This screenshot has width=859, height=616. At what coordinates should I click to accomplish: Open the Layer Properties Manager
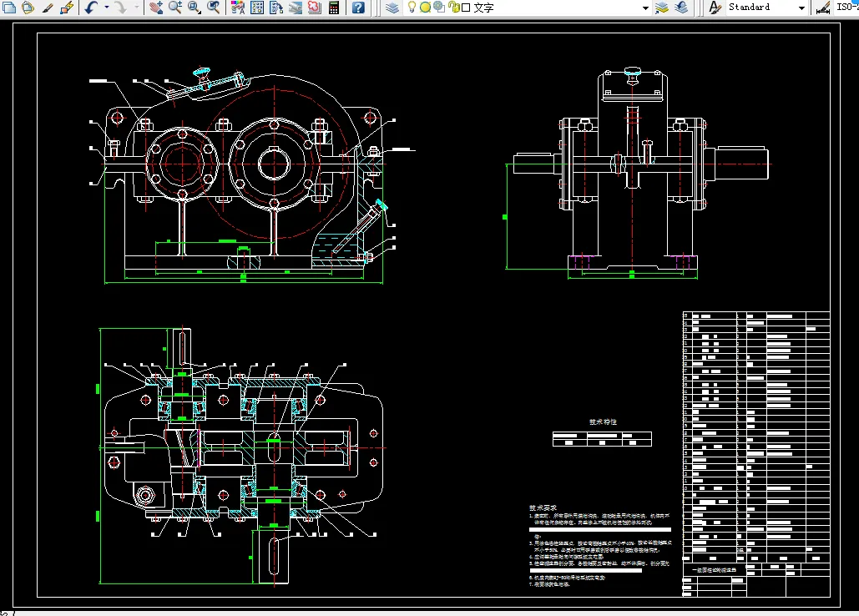coord(392,8)
